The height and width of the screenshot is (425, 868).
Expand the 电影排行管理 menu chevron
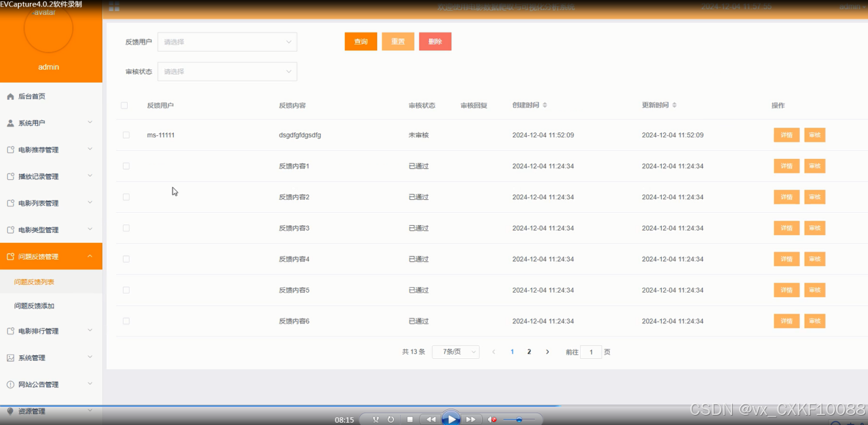pyautogui.click(x=90, y=330)
